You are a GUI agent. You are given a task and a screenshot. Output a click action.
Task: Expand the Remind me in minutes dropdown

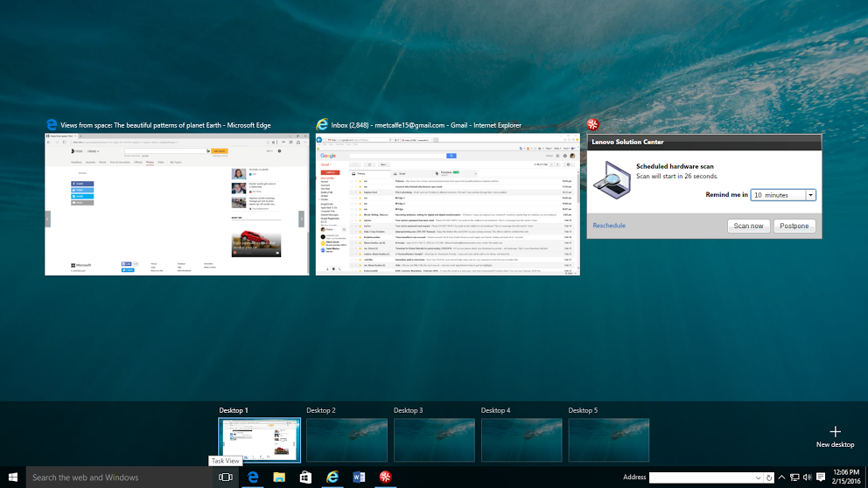pyautogui.click(x=810, y=195)
